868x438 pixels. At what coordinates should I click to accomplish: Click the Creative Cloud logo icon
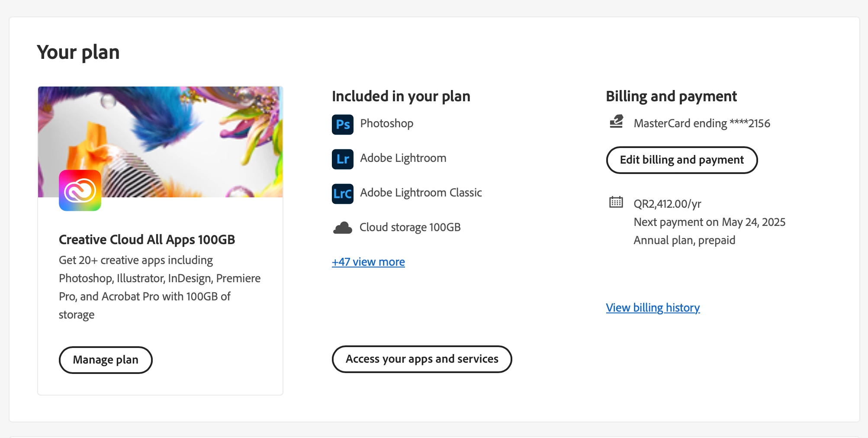click(x=80, y=190)
